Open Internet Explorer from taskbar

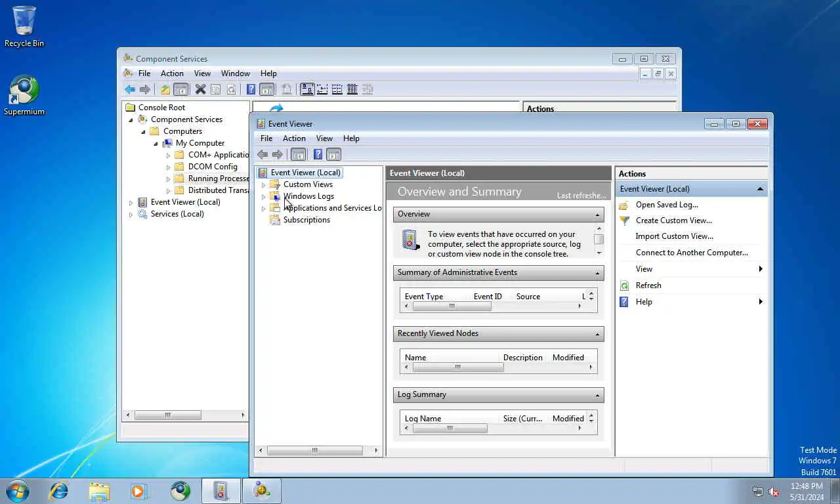tap(59, 491)
